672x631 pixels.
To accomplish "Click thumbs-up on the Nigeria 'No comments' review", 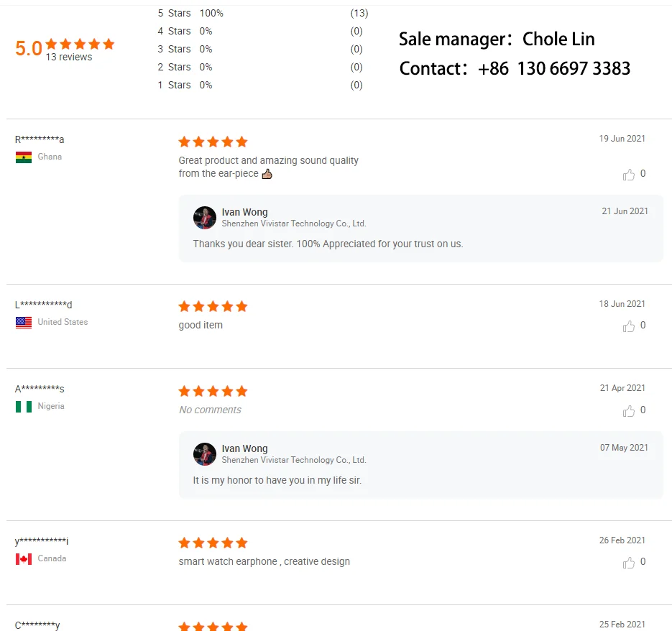I will point(629,411).
